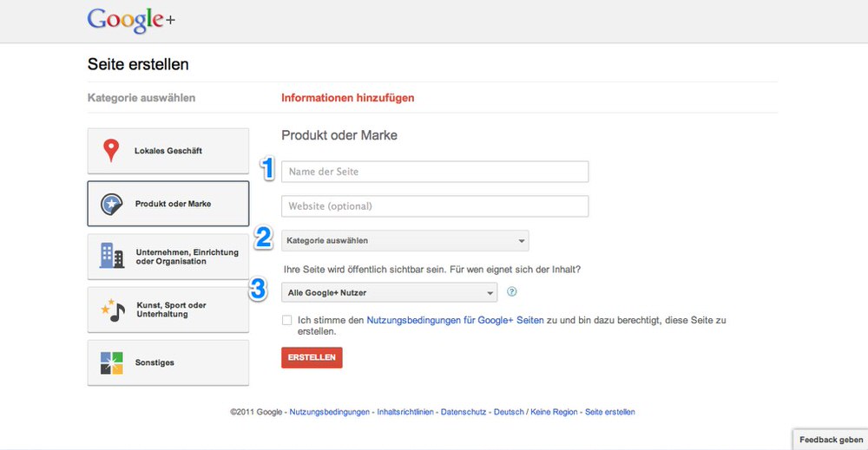This screenshot has width=868, height=450.
Task: Click the Feedback geben button
Action: pyautogui.click(x=831, y=440)
